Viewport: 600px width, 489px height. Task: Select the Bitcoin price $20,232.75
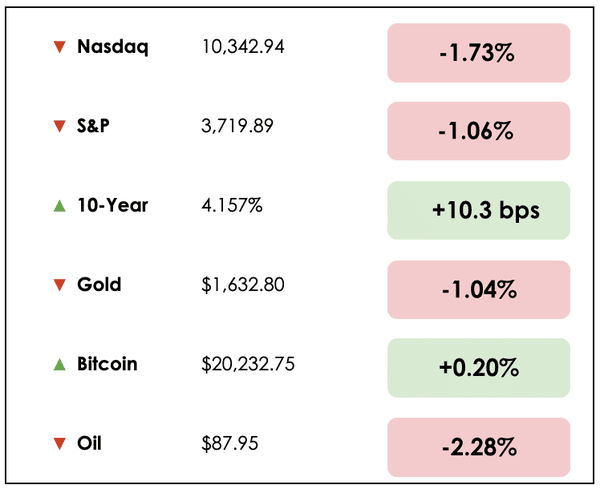[x=248, y=364]
